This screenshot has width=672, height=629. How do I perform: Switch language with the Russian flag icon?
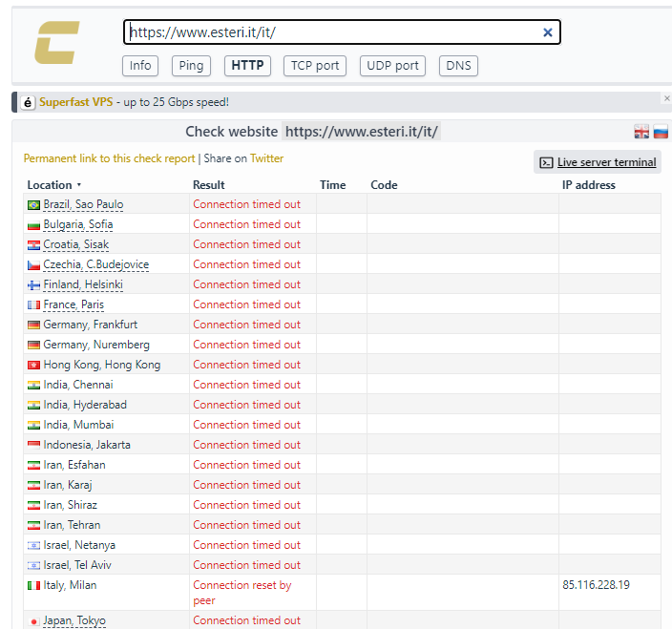pyautogui.click(x=661, y=132)
